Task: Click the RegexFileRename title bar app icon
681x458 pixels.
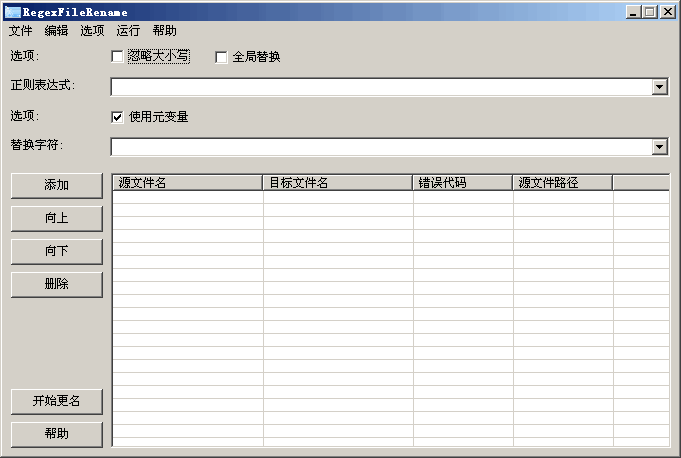Action: point(12,12)
